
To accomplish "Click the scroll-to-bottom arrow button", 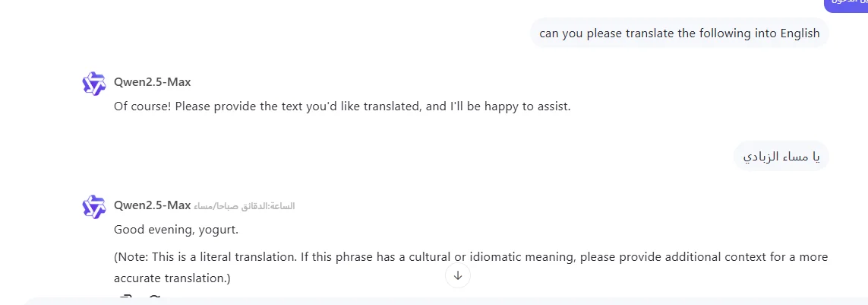I will point(458,275).
